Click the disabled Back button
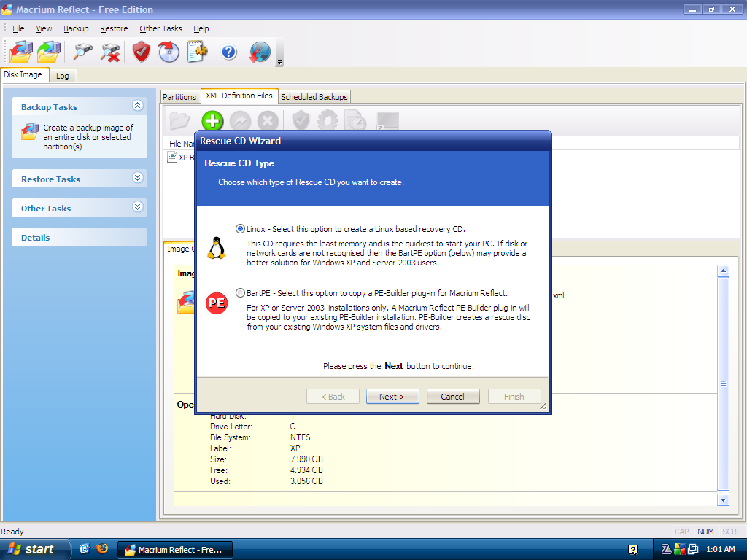Viewport: 747px width, 560px height. click(333, 396)
